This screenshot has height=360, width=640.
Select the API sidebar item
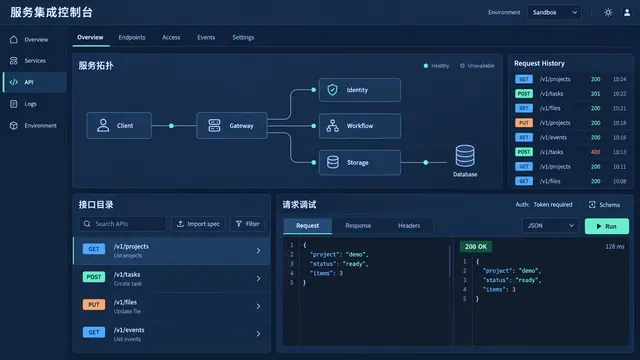pos(34,82)
